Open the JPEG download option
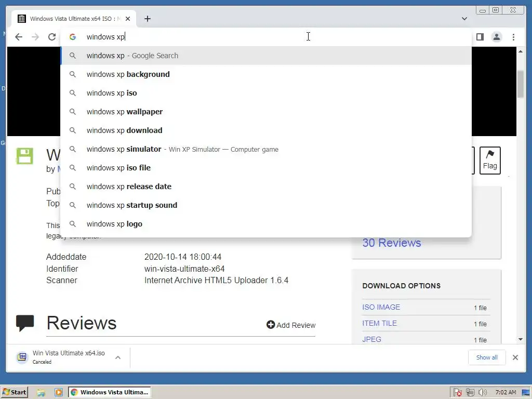Screen dimensions: 532x399 (x=371, y=339)
